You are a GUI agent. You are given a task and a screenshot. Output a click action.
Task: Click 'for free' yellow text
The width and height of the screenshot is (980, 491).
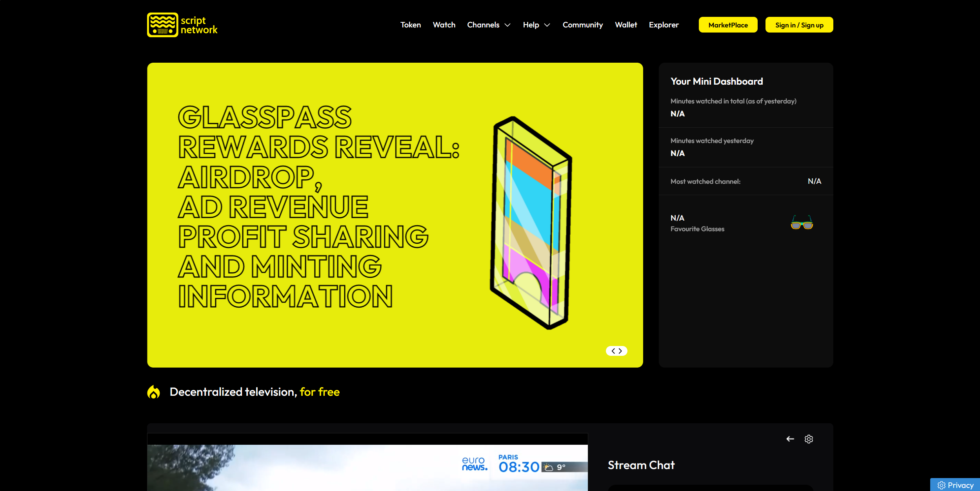320,392
